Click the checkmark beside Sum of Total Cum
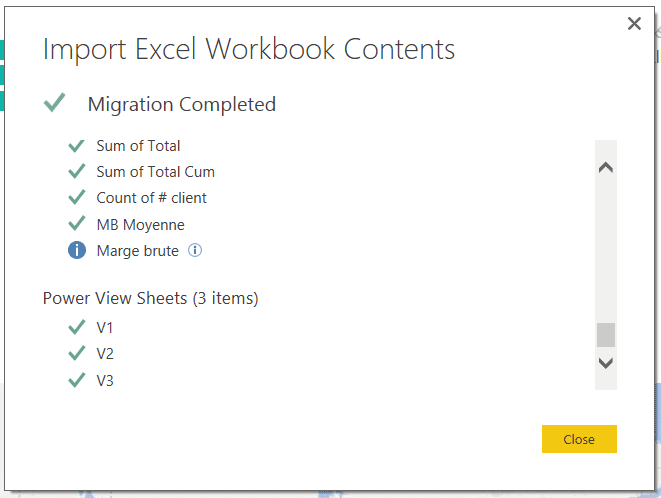 76,172
